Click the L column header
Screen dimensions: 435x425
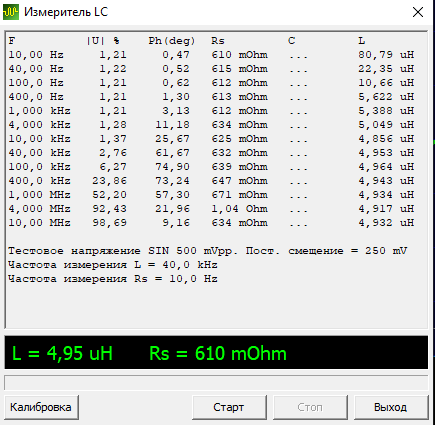tap(362, 41)
